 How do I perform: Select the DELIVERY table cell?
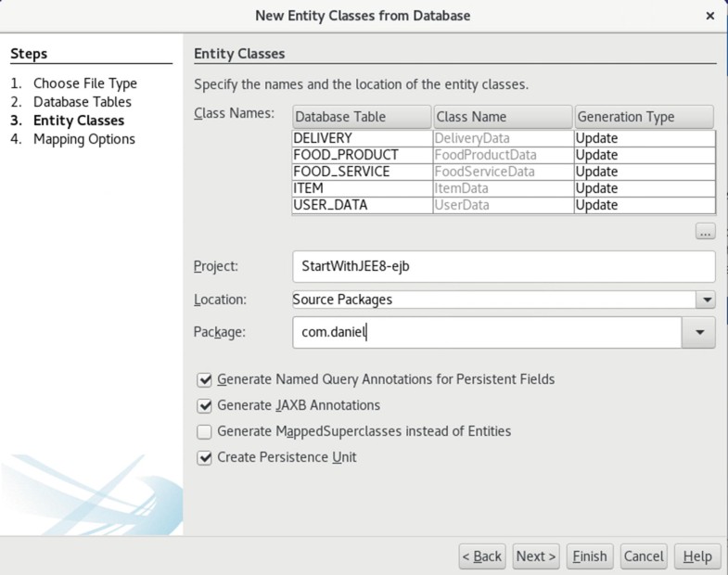[x=363, y=138]
